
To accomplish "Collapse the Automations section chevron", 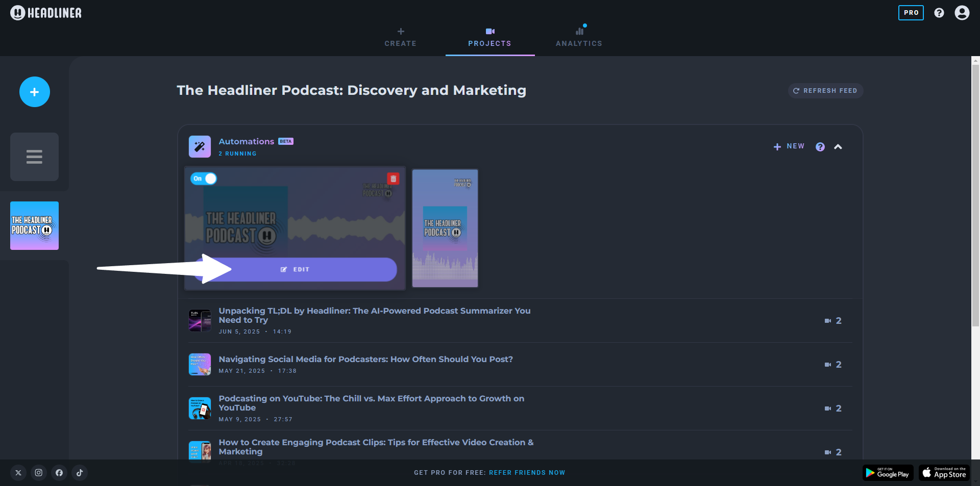I will tap(838, 147).
